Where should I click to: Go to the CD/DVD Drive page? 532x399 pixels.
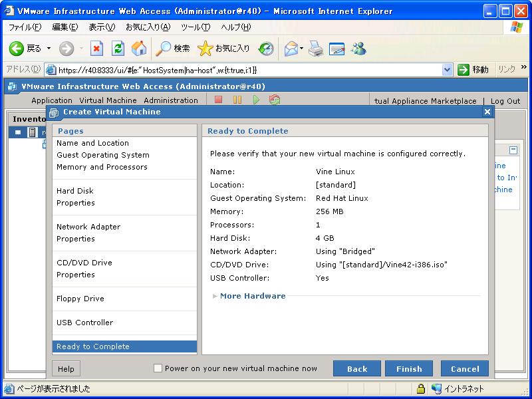pos(84,263)
